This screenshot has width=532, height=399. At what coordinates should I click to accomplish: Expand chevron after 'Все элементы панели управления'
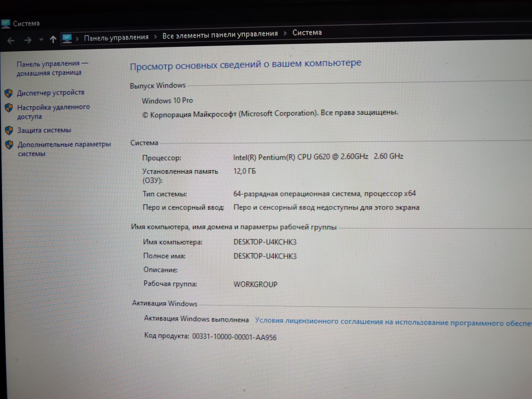tap(285, 33)
